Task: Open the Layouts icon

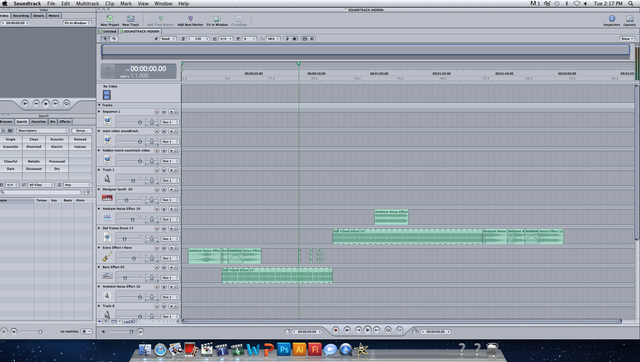Action: [x=629, y=19]
